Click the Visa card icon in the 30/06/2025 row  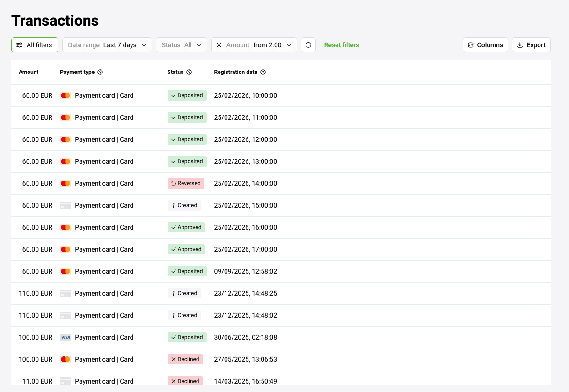click(x=66, y=337)
